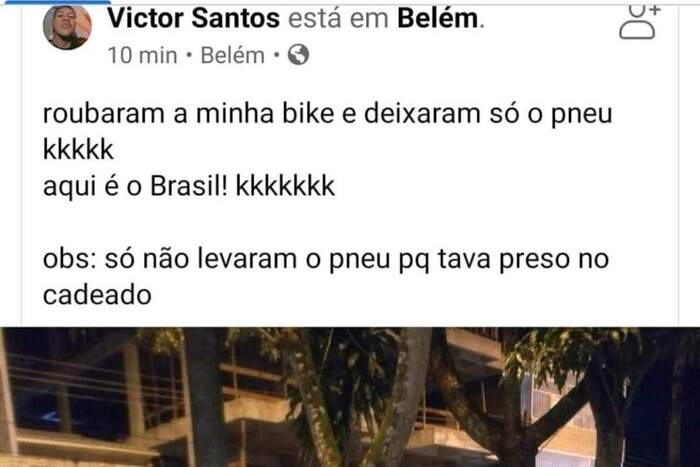Viewport: 700px width, 467px height.
Task: Open Victor Santos's profile picture
Action: 67,28
